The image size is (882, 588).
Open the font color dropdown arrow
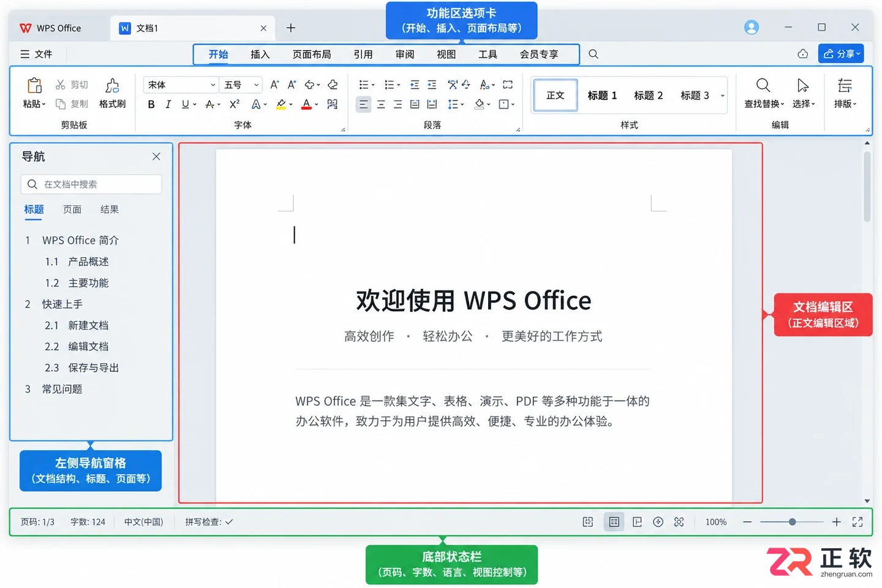click(x=317, y=105)
